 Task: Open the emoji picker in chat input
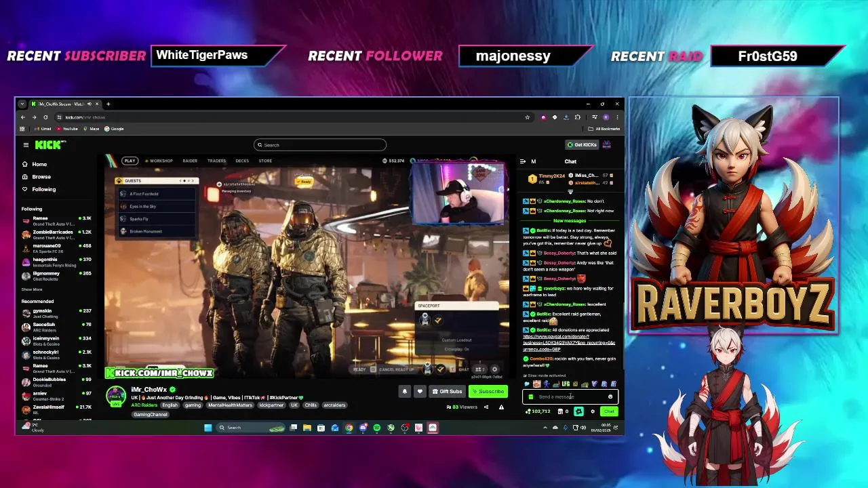(610, 397)
